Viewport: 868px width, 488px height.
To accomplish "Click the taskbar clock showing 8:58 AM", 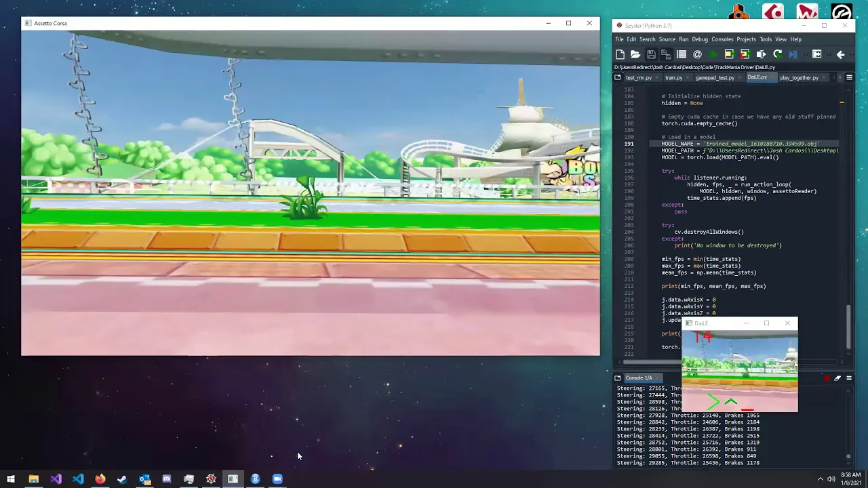I will pyautogui.click(x=851, y=479).
